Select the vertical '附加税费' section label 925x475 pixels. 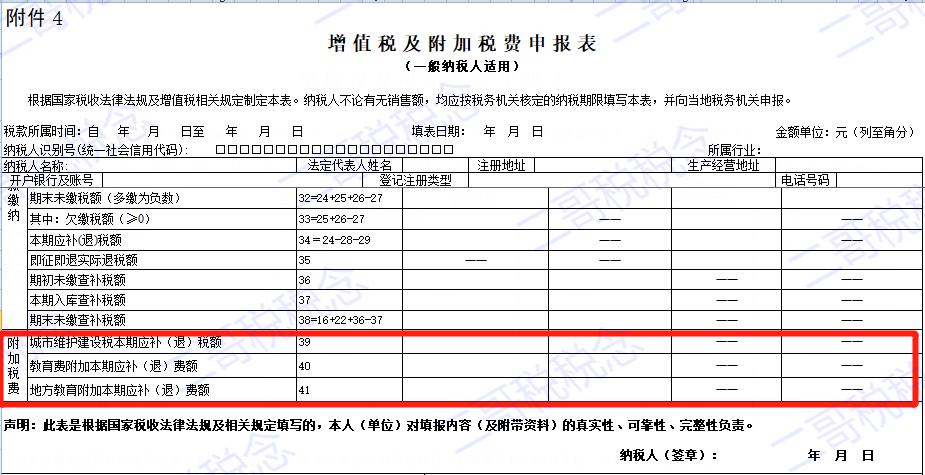tap(14, 366)
